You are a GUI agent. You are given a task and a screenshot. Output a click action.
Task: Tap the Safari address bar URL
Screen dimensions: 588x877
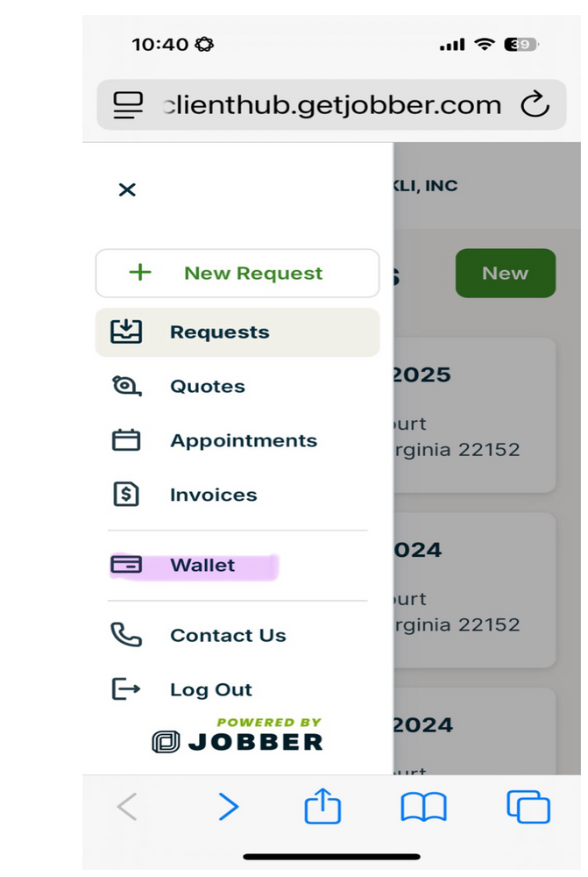[x=333, y=105]
